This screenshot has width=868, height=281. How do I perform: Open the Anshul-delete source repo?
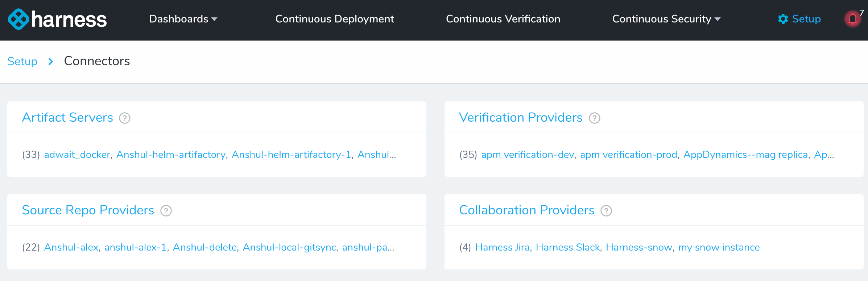205,247
